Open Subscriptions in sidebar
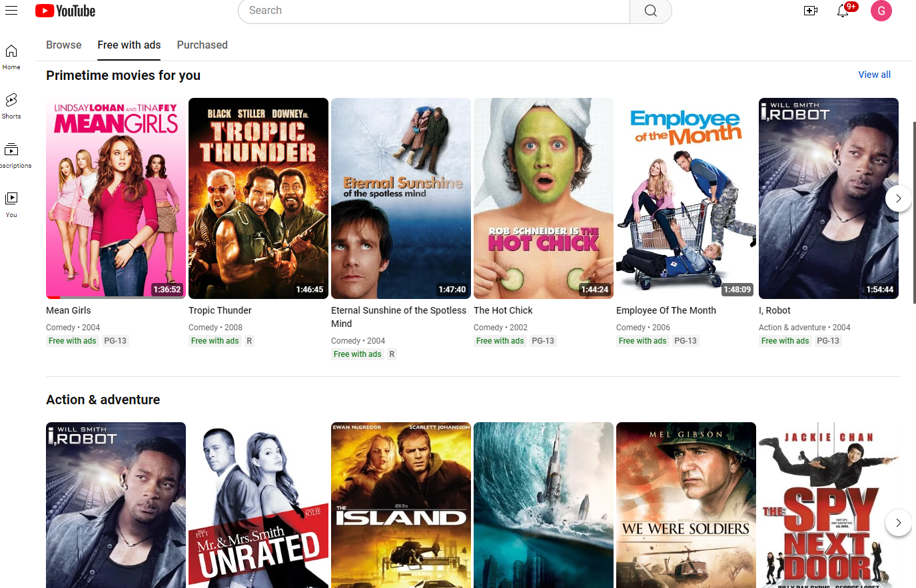The height and width of the screenshot is (588, 916). tap(11, 155)
